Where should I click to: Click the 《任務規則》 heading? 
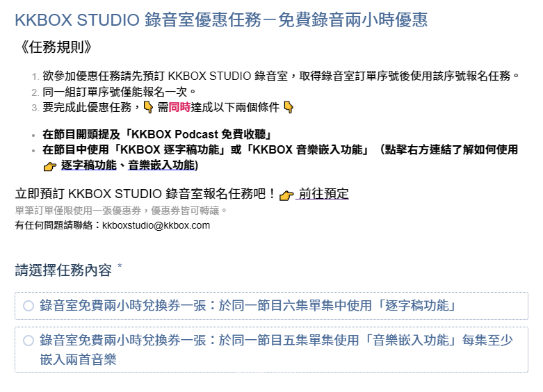pyautogui.click(x=56, y=47)
